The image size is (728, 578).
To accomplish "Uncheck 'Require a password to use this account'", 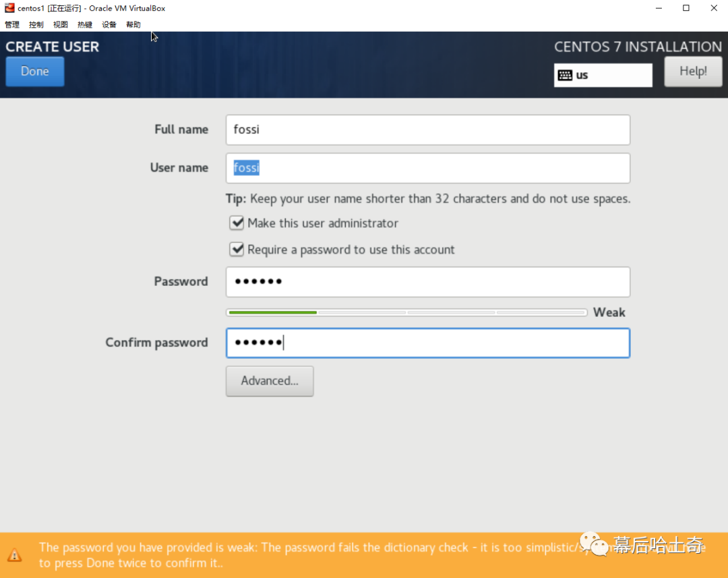I will click(237, 250).
